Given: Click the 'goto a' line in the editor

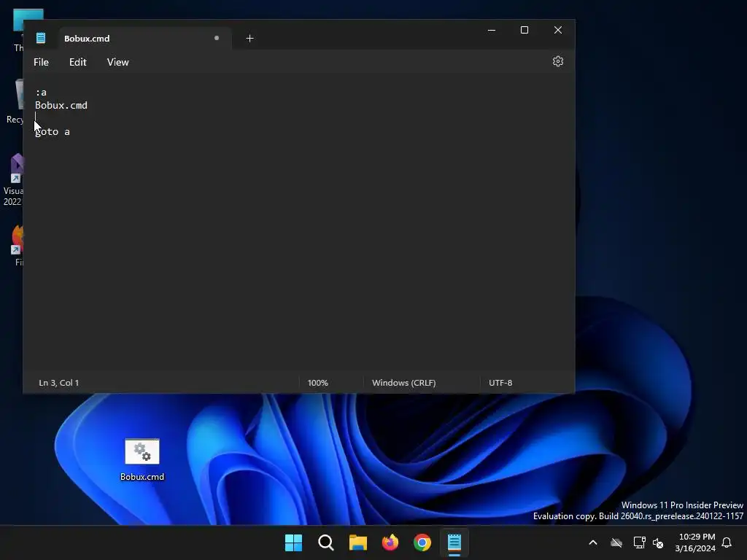Looking at the screenshot, I should [53, 132].
